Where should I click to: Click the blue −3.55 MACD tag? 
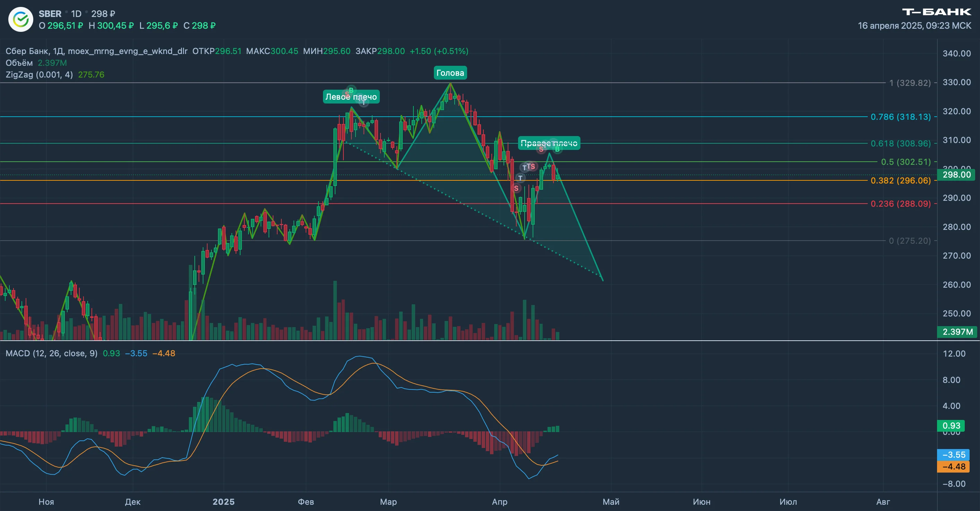(953, 455)
